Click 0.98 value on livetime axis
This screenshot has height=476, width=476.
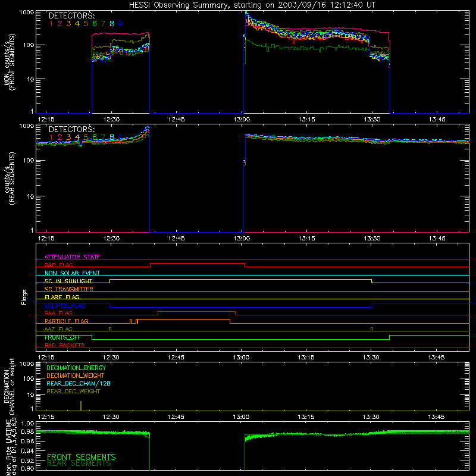coord(27,431)
